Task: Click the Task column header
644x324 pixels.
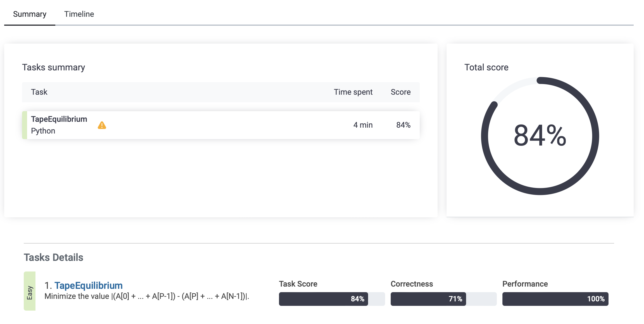Action: (x=39, y=92)
